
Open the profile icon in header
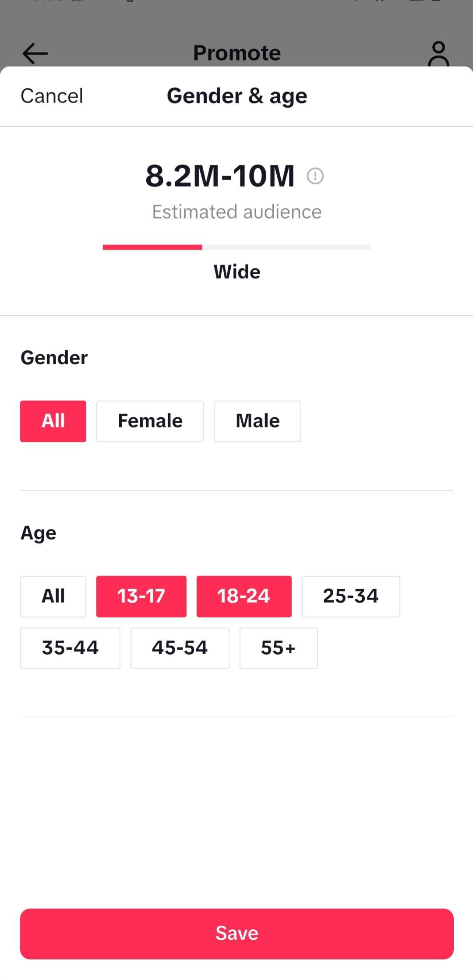point(438,54)
